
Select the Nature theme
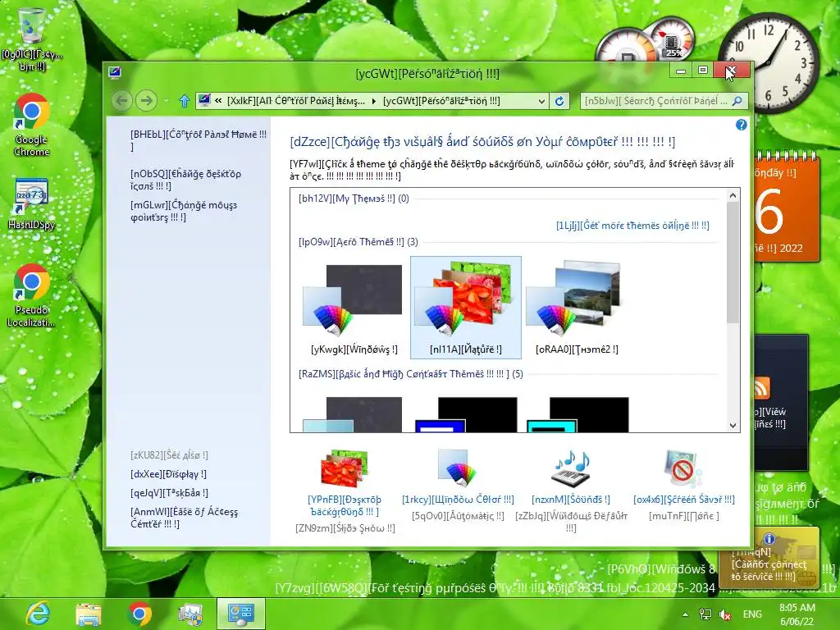click(x=466, y=308)
